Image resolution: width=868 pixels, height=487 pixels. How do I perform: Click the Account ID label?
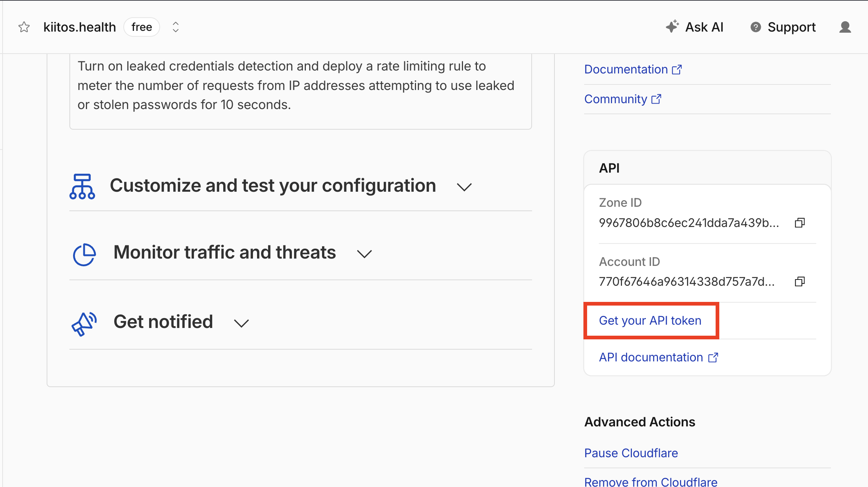click(x=629, y=262)
